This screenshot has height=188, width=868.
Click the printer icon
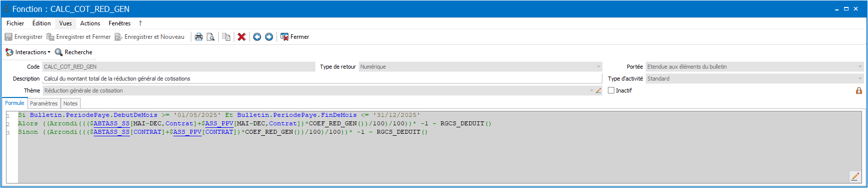[199, 37]
